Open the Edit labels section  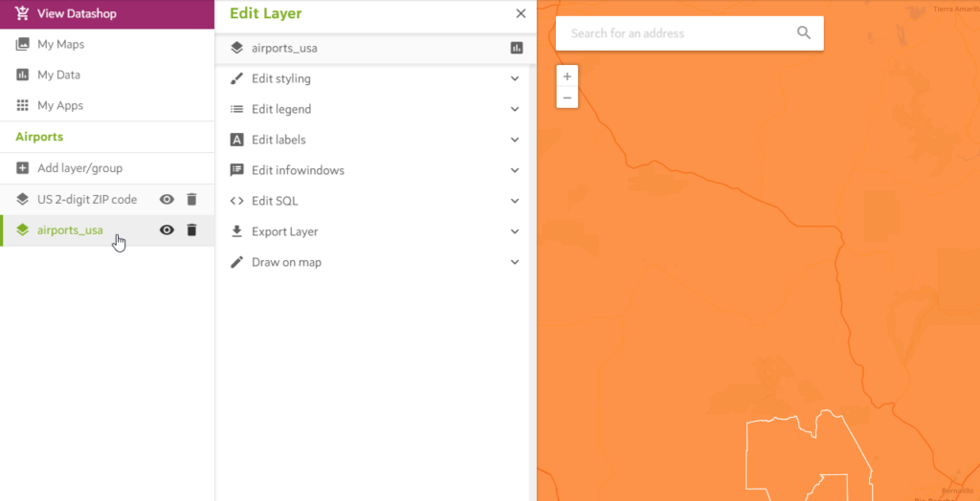(375, 140)
